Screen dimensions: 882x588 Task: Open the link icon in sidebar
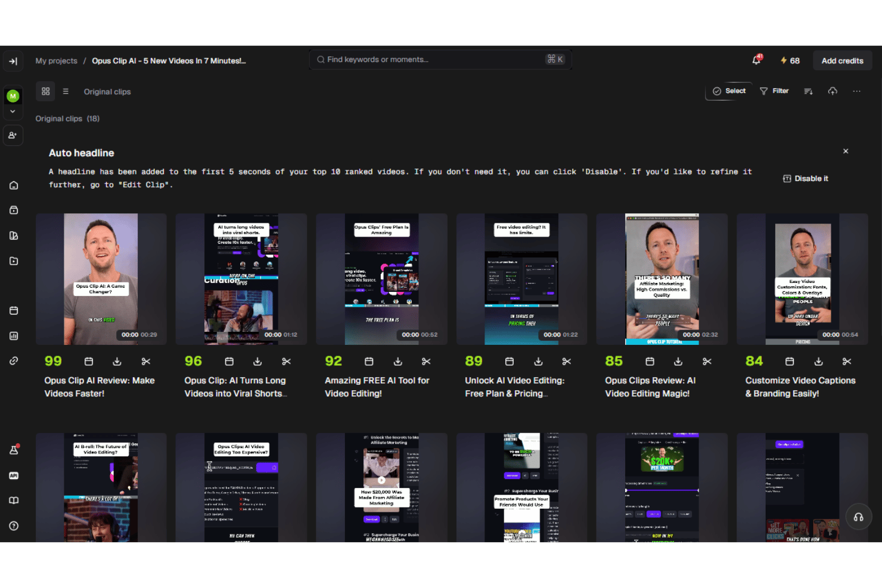(x=14, y=361)
